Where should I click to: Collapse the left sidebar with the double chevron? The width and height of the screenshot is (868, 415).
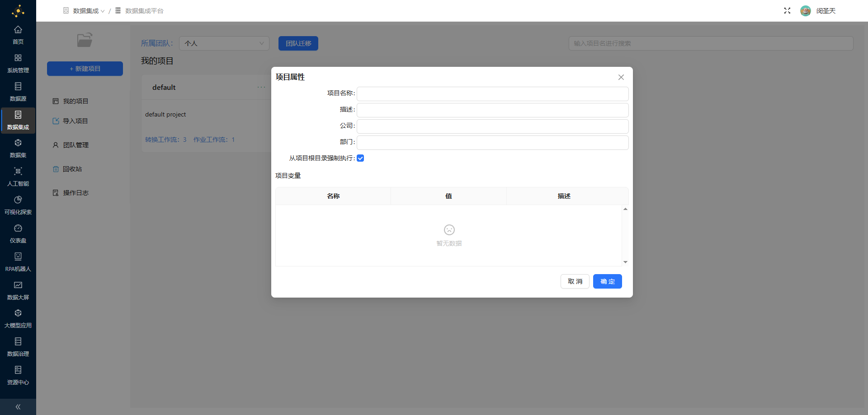[x=18, y=407]
